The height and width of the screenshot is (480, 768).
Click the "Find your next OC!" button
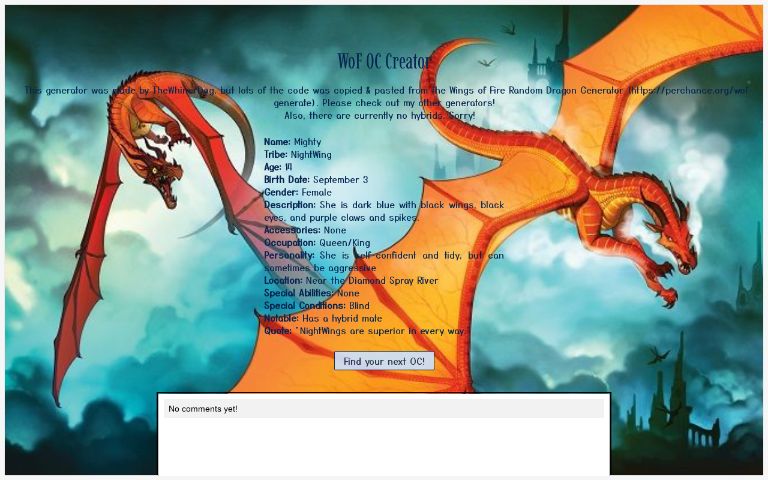tap(384, 361)
